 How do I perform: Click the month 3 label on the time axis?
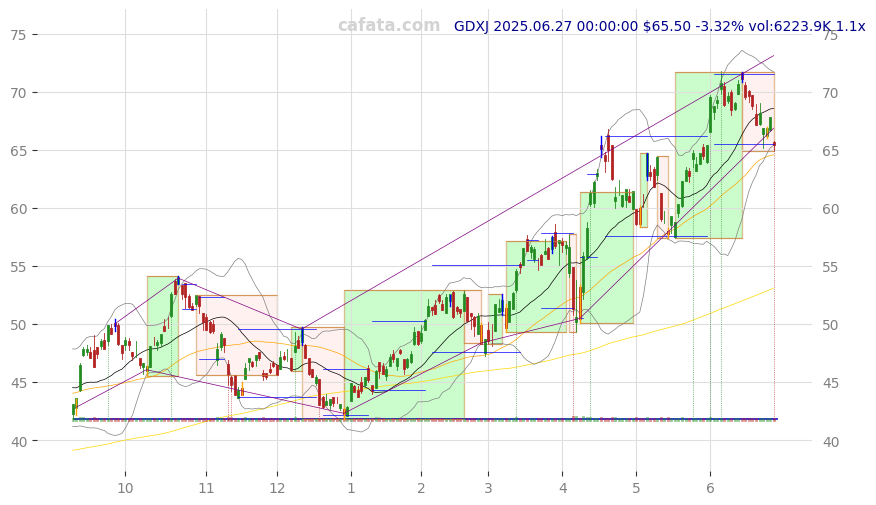[488, 488]
